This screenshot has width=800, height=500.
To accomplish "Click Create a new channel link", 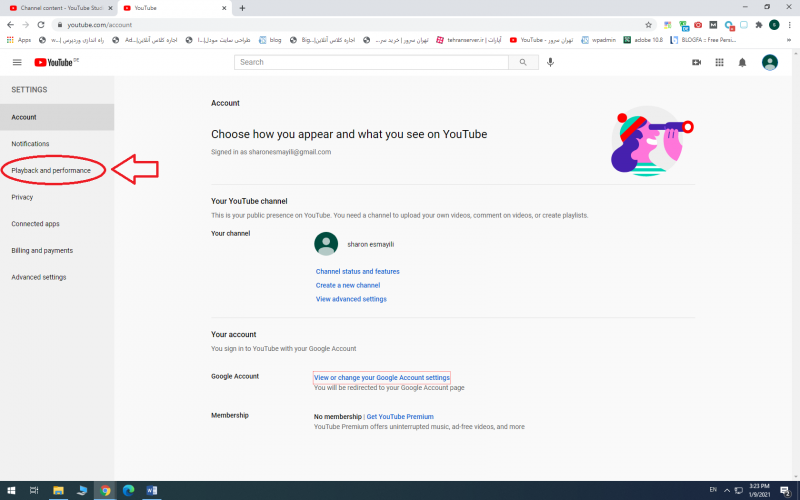I will [349, 285].
